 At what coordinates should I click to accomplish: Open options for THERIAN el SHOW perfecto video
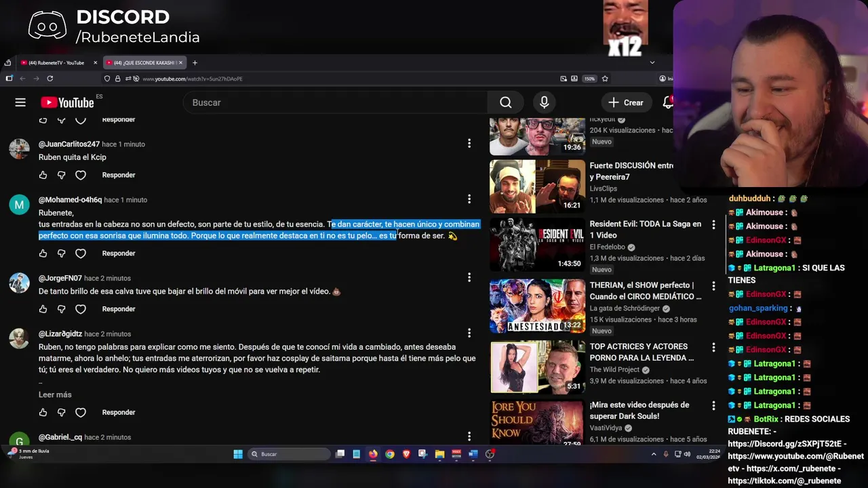pyautogui.click(x=713, y=285)
